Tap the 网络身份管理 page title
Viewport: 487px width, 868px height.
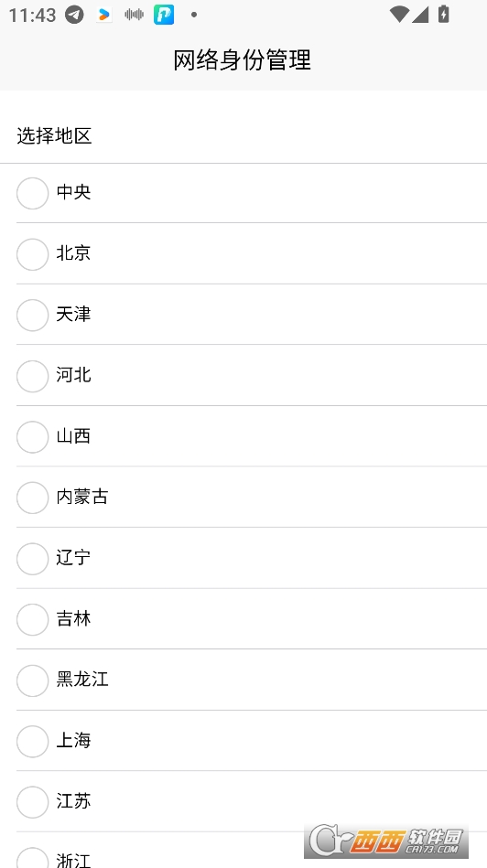coord(242,59)
